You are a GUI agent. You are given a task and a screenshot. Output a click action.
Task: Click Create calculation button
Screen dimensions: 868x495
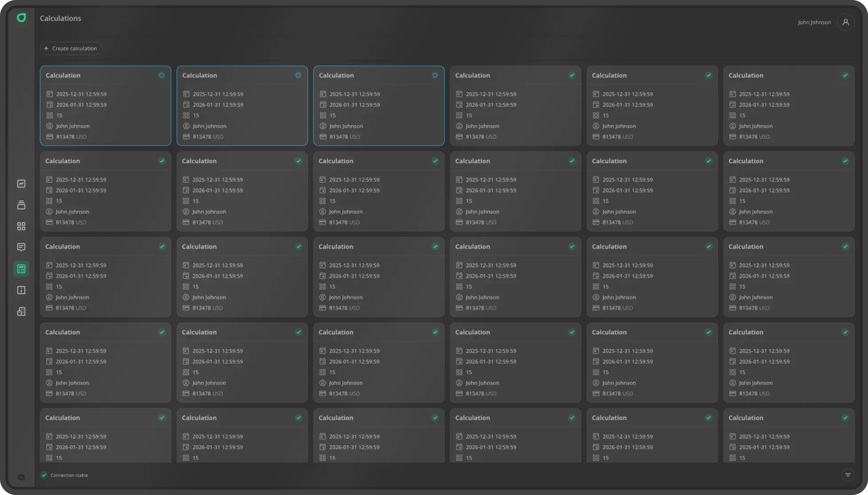click(71, 48)
